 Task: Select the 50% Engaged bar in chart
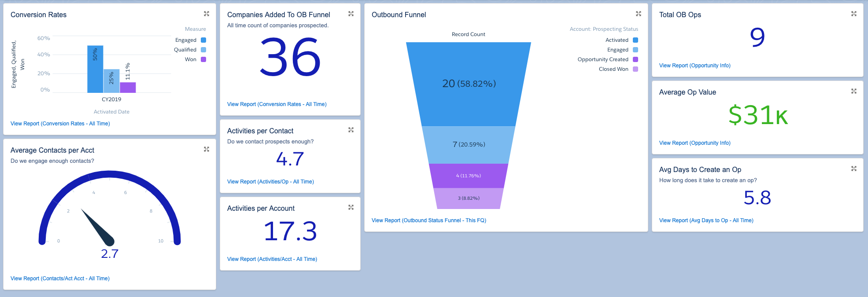click(x=95, y=69)
